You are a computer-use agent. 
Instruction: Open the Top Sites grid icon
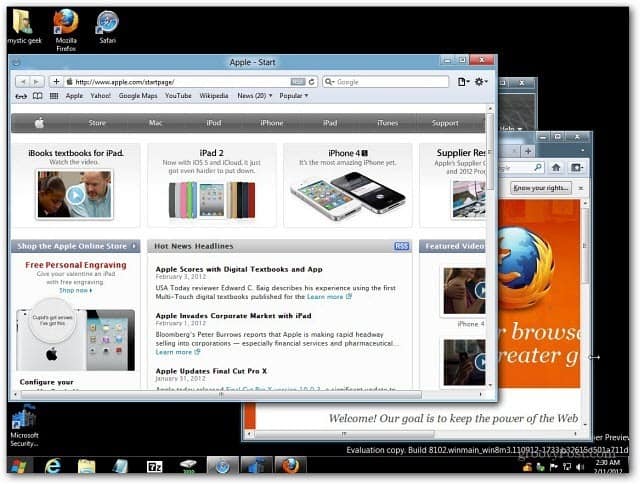click(x=54, y=96)
